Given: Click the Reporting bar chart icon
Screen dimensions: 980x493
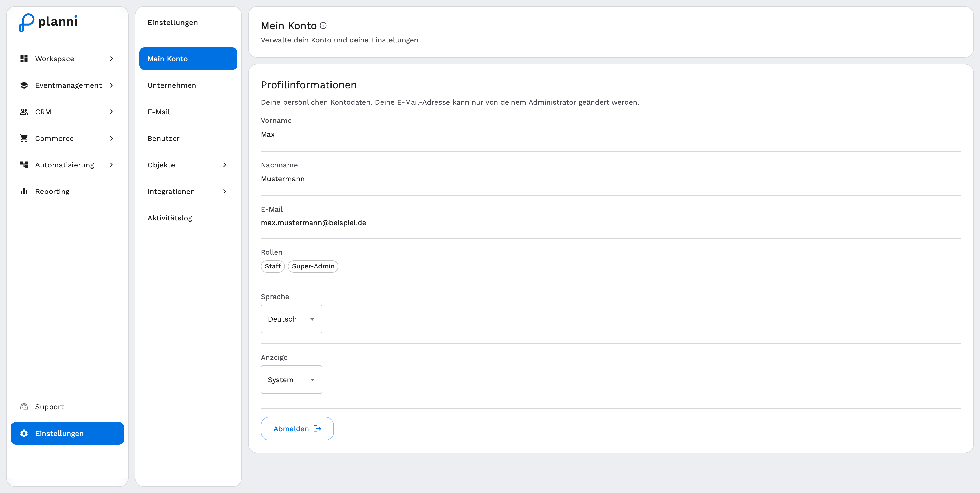Looking at the screenshot, I should click(x=24, y=191).
